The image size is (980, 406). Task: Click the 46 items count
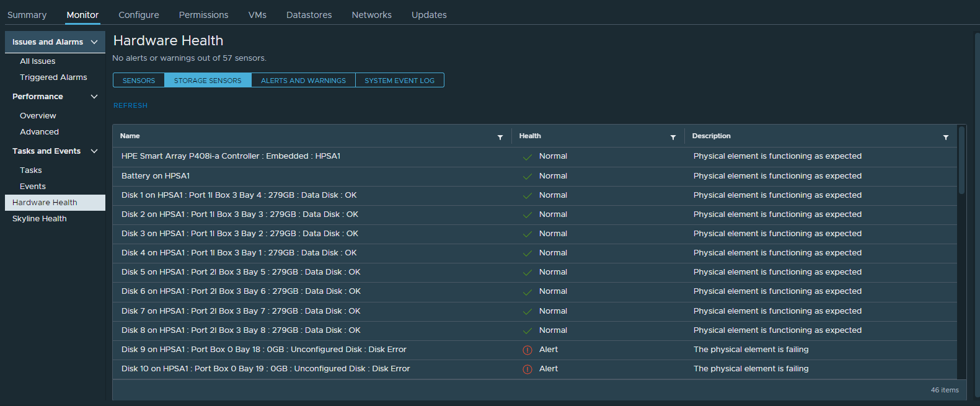click(x=945, y=390)
